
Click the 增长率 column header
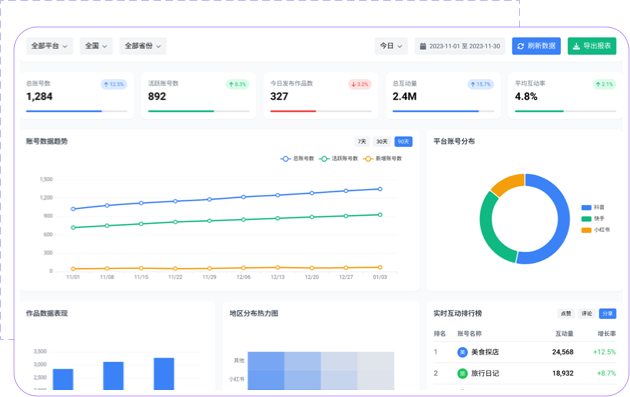tap(607, 334)
